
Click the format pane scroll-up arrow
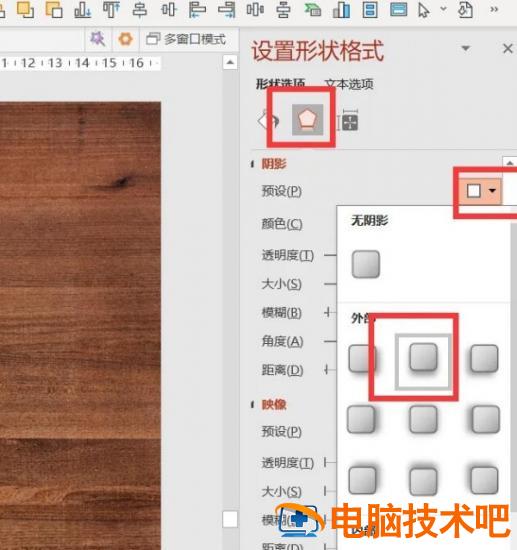point(510,163)
